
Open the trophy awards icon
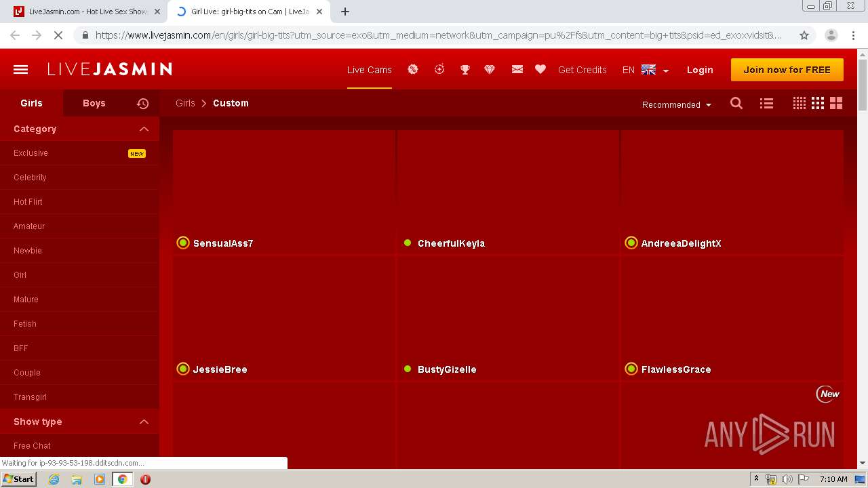click(465, 69)
